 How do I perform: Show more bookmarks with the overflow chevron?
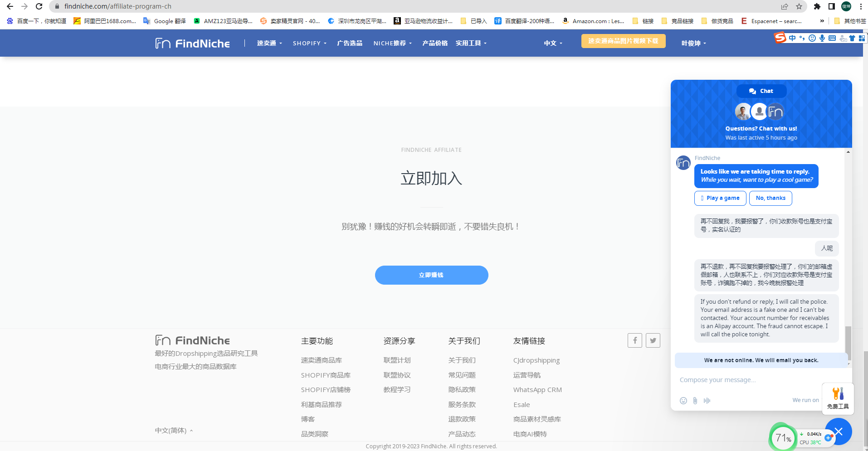pyautogui.click(x=822, y=21)
